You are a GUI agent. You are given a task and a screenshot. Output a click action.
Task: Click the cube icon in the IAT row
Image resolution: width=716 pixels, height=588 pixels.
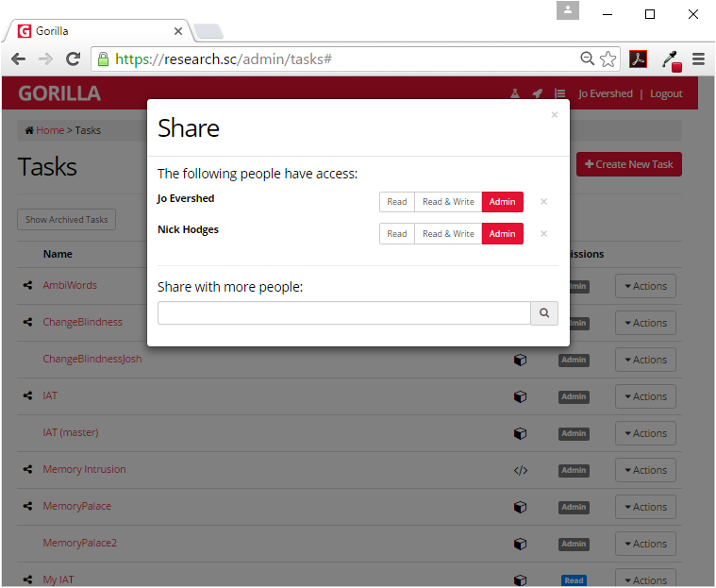(x=520, y=396)
